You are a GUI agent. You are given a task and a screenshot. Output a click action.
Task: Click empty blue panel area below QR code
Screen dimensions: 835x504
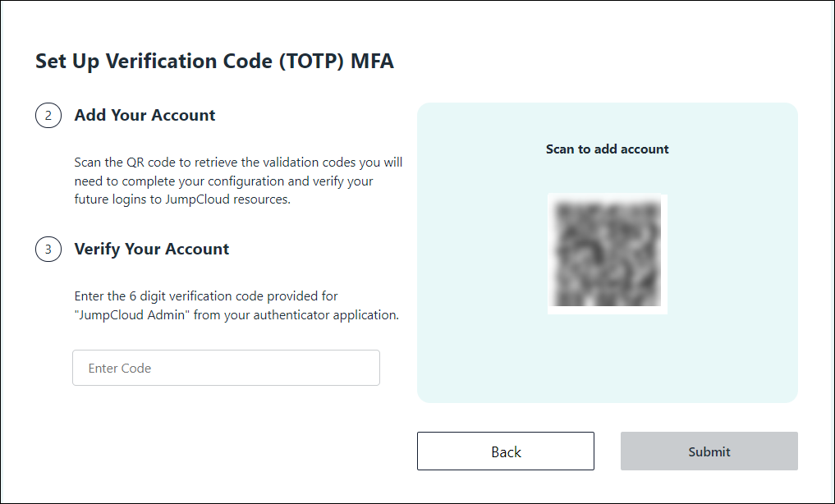[x=607, y=361]
